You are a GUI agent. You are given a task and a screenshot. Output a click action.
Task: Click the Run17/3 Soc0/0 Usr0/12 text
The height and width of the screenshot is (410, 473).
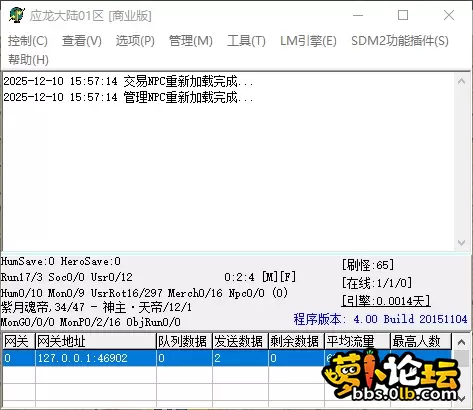[67, 277]
